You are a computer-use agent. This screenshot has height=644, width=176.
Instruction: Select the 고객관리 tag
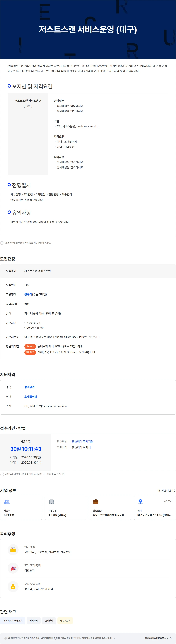[x=49, y=620]
